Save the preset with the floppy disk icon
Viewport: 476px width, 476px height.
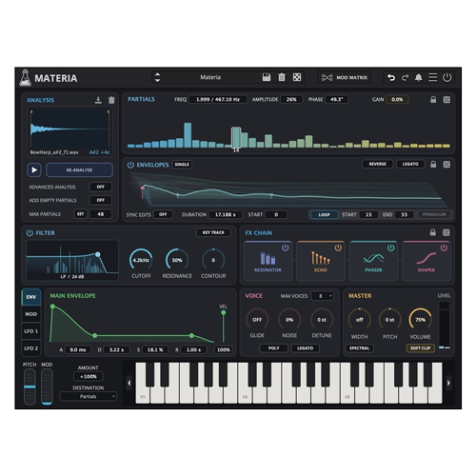pyautogui.click(x=267, y=77)
